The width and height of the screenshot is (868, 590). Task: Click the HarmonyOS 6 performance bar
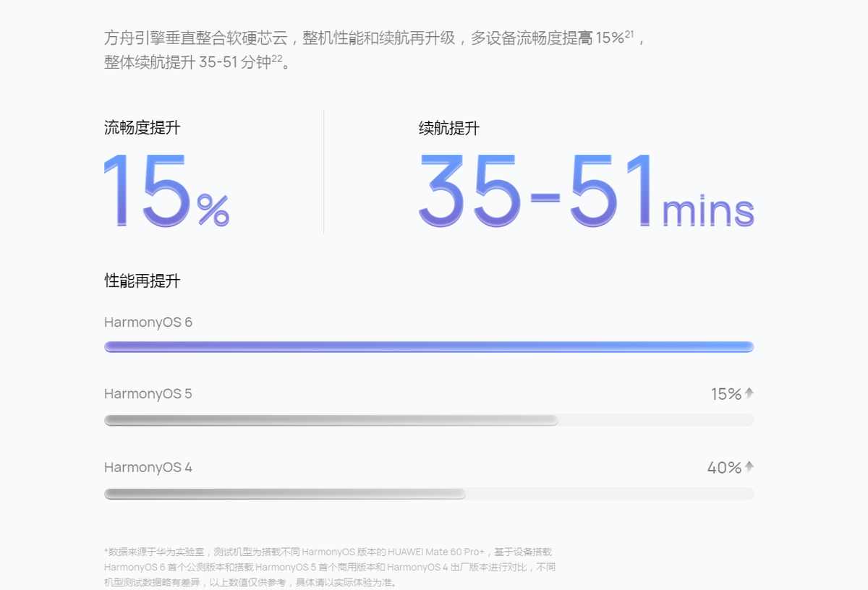[x=429, y=346]
